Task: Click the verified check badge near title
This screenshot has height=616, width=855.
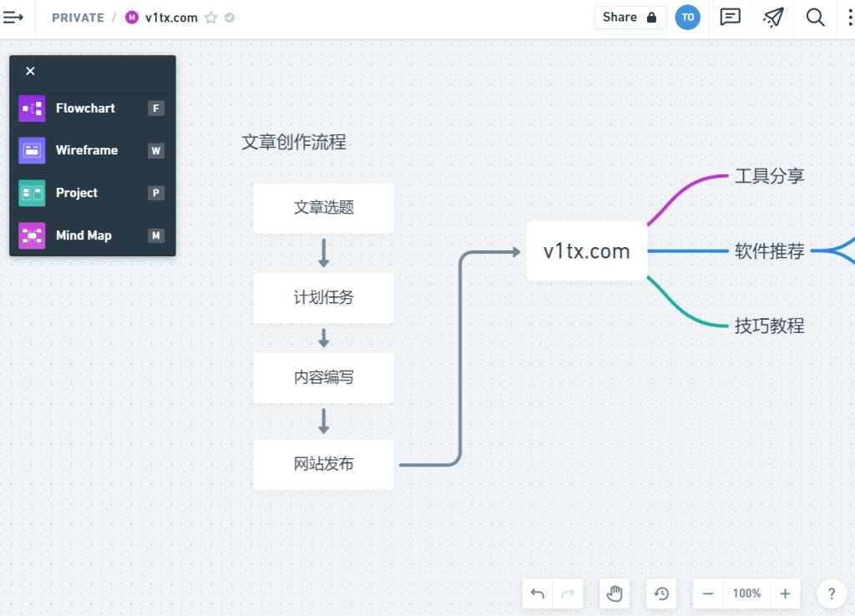Action: tap(230, 18)
